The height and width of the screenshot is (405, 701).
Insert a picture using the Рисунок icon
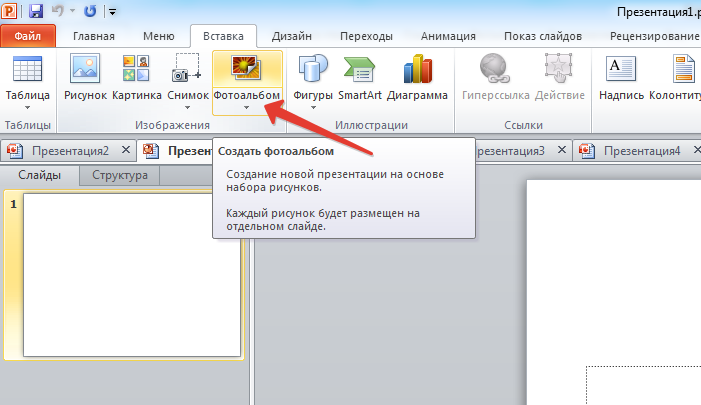coord(85,69)
